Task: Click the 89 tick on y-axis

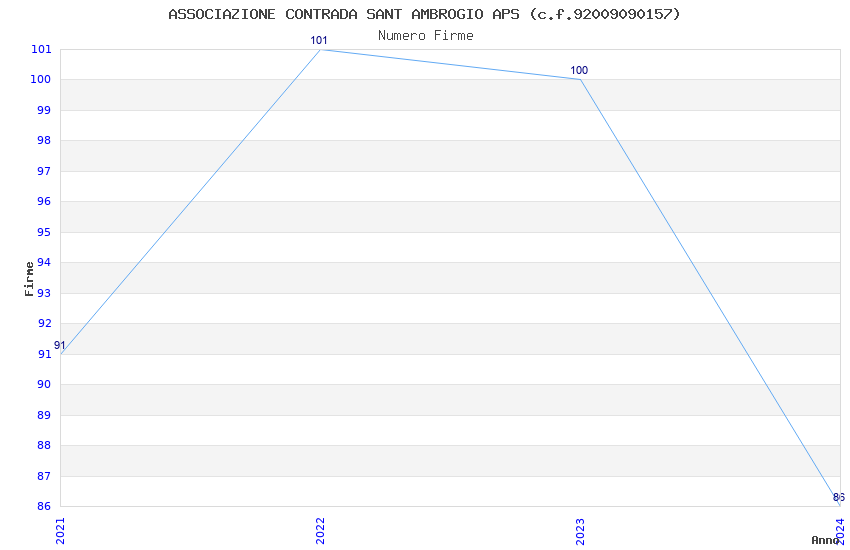Action: coord(44,415)
